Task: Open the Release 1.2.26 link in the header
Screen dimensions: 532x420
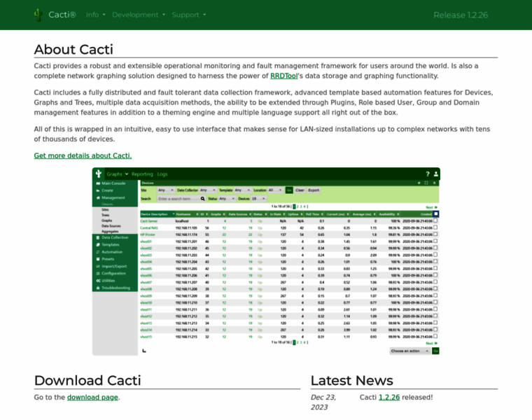Action: coord(461,15)
